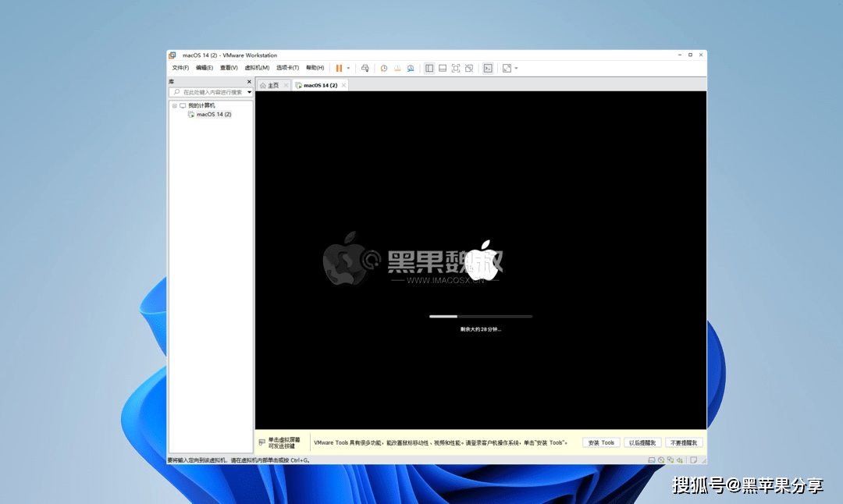Click the 以后提醒我 button

point(642,442)
